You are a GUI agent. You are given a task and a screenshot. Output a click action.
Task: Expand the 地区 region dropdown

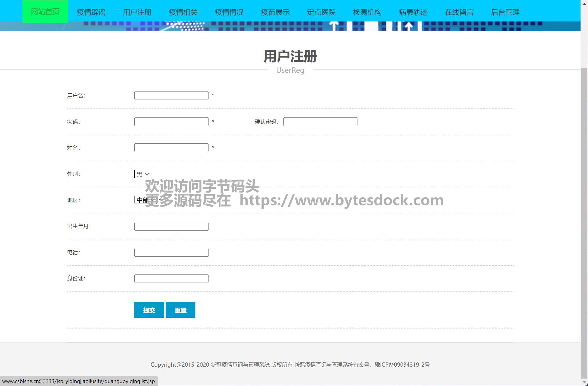pos(145,200)
